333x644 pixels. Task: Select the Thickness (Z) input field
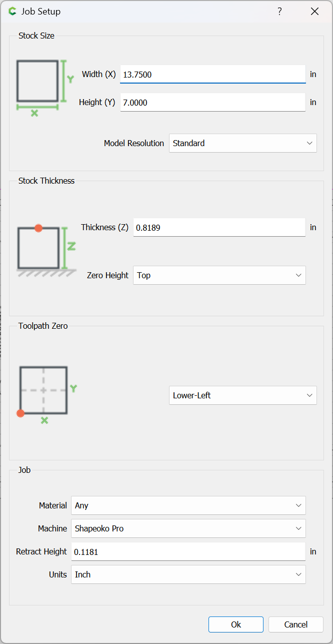coord(219,228)
